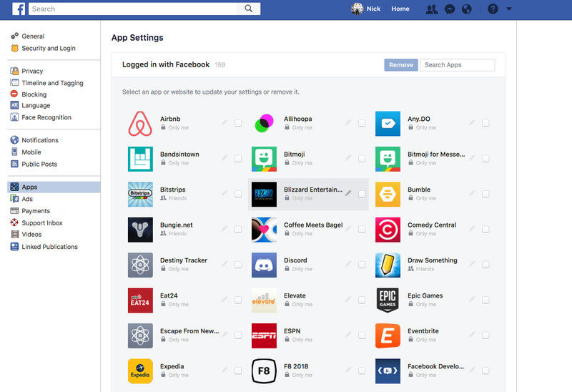Open Blocking settings

pos(34,94)
